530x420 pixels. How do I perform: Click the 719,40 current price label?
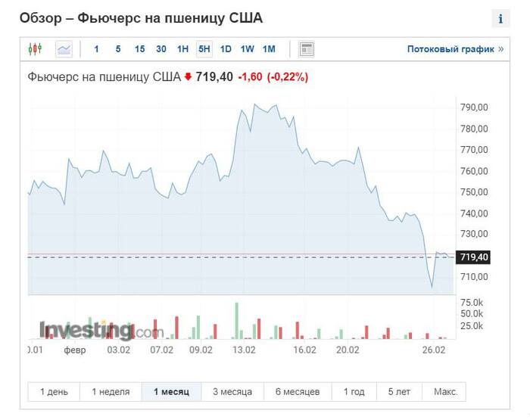pos(475,258)
